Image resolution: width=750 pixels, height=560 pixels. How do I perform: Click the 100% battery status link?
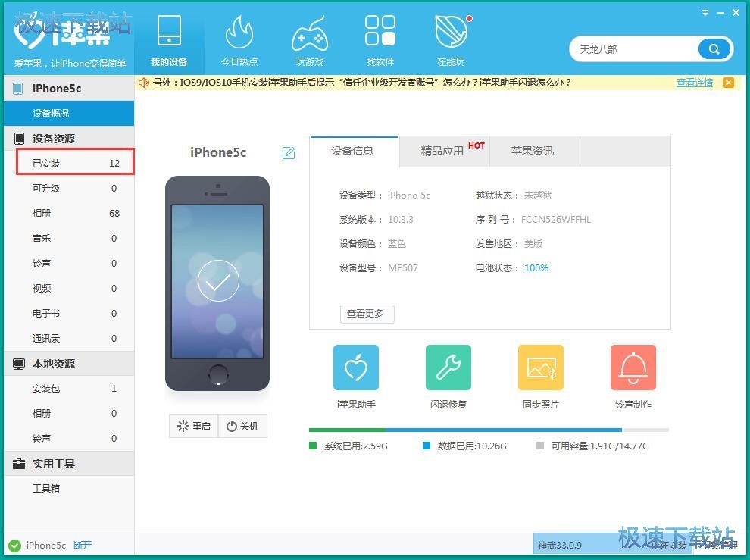click(536, 268)
